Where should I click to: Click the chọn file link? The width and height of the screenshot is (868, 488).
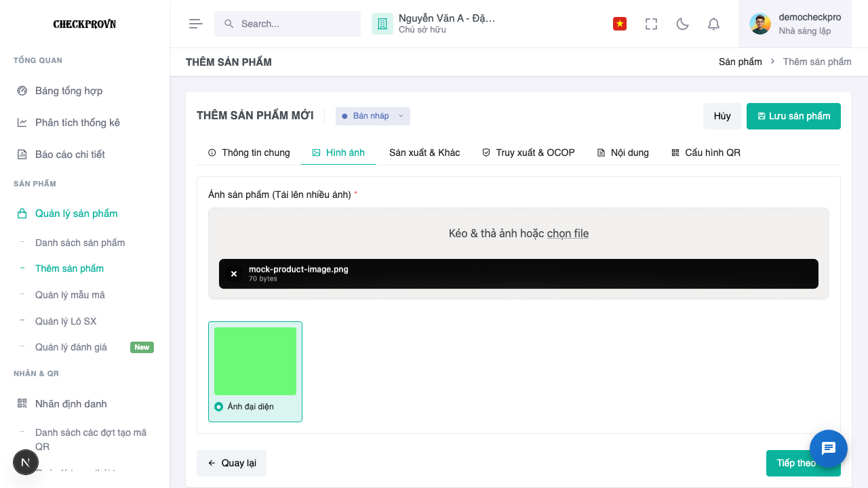(x=568, y=233)
